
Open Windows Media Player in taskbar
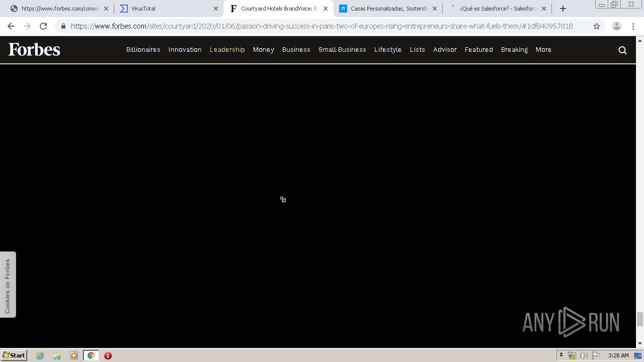[x=74, y=355]
